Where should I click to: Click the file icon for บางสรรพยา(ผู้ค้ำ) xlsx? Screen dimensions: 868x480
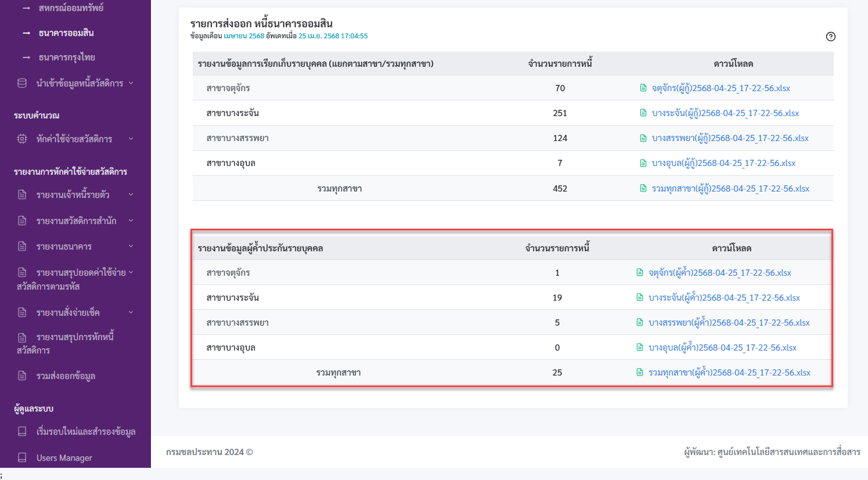pos(640,323)
